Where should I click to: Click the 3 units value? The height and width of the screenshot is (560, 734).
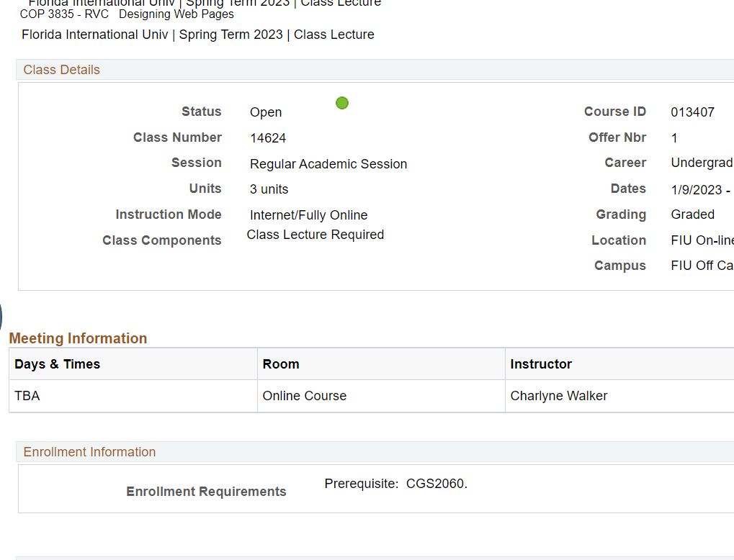(269, 189)
